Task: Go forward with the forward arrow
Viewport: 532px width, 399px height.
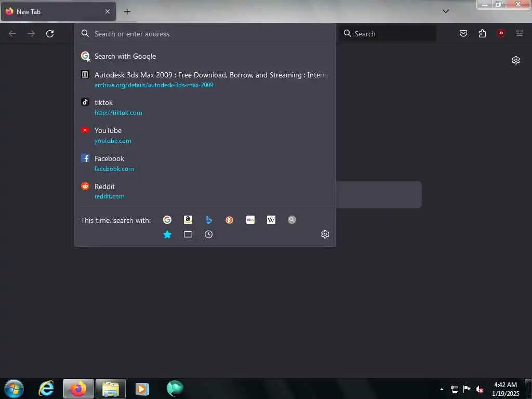Action: pos(31,34)
